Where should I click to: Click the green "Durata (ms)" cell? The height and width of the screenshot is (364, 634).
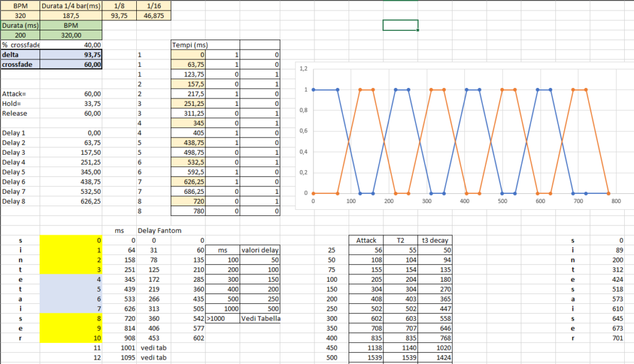coord(20,25)
